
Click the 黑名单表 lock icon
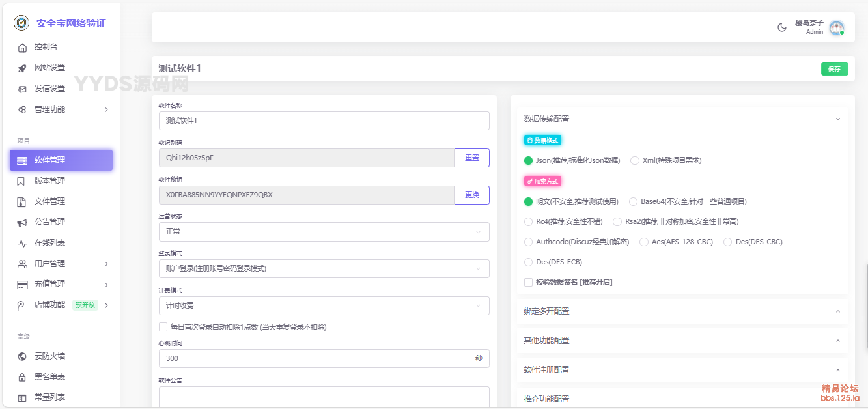pos(22,377)
